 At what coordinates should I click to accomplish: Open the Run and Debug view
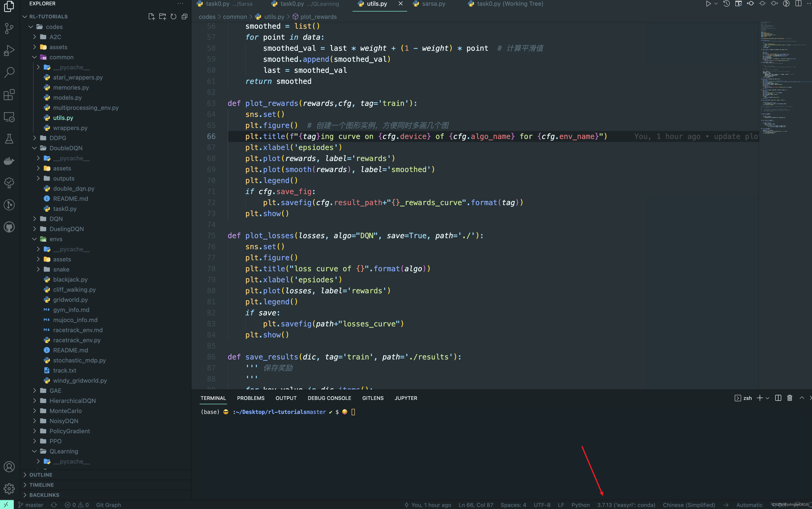[9, 51]
